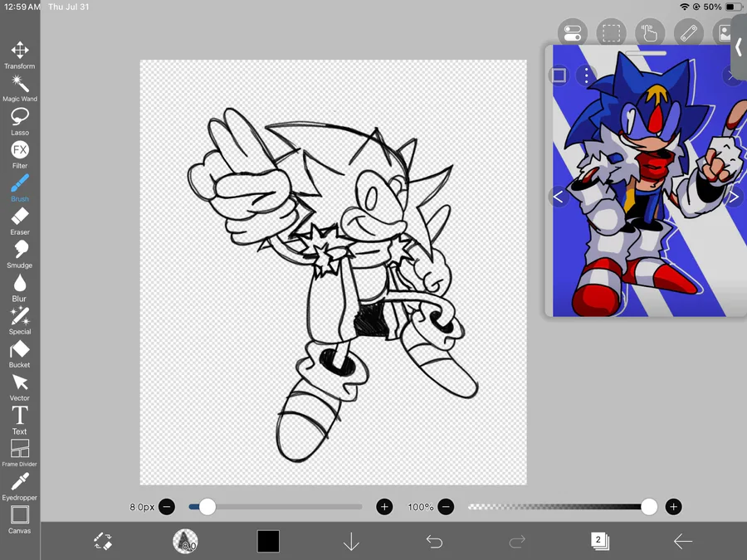Tap the reference window square icon

(x=559, y=75)
